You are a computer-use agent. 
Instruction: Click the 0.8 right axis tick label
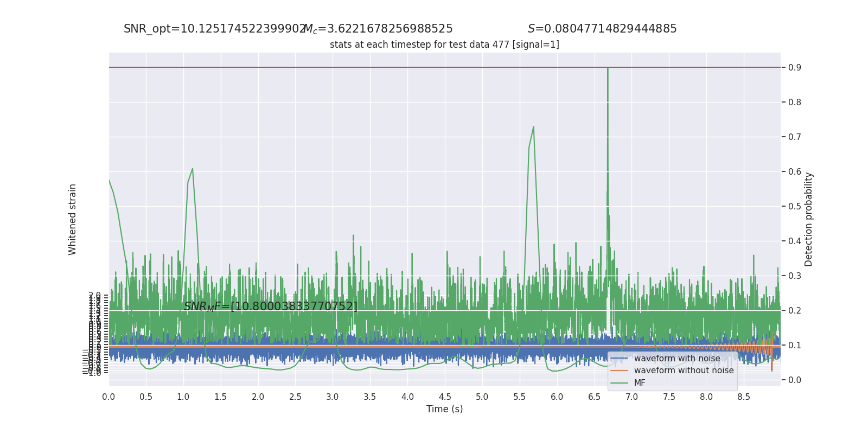pyautogui.click(x=795, y=102)
